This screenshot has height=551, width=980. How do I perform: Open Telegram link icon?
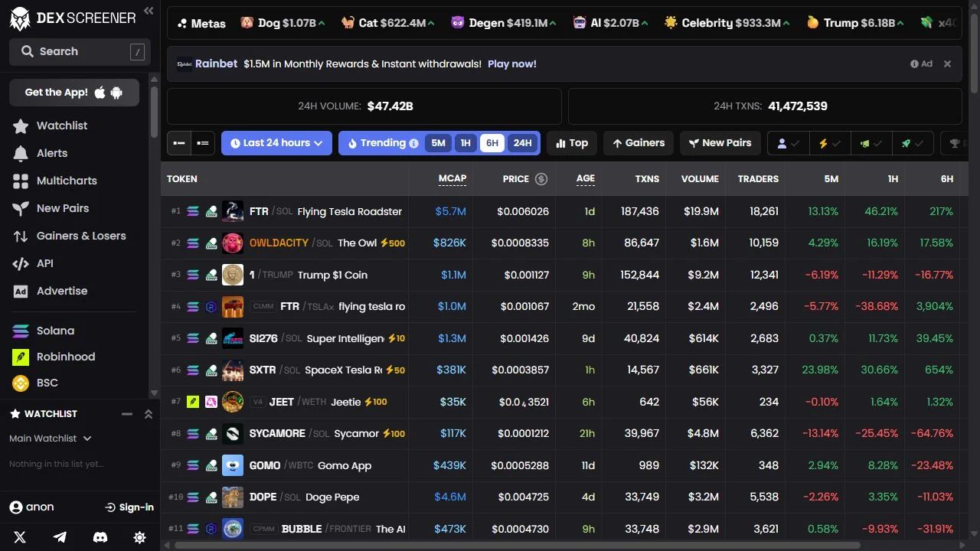(x=60, y=537)
